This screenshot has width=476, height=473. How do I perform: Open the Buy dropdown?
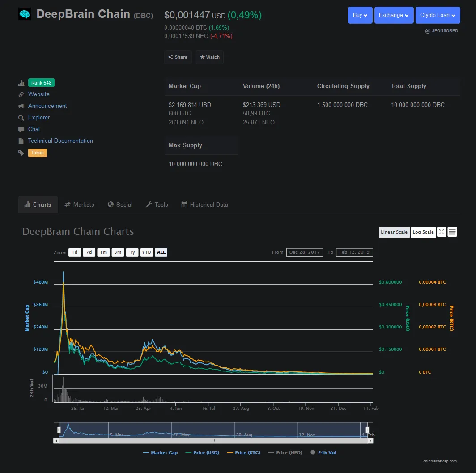360,15
